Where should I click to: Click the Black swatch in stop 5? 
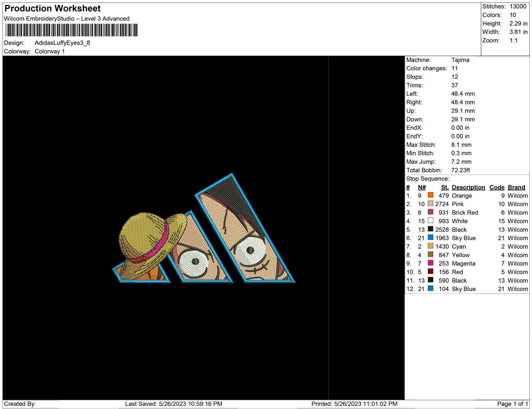430,229
